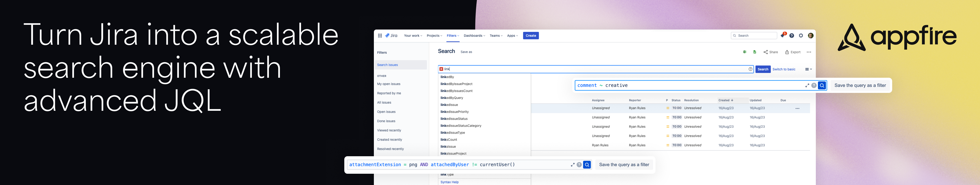Click the Share button
Image resolution: width=980 pixels, height=185 pixels.
click(770, 52)
